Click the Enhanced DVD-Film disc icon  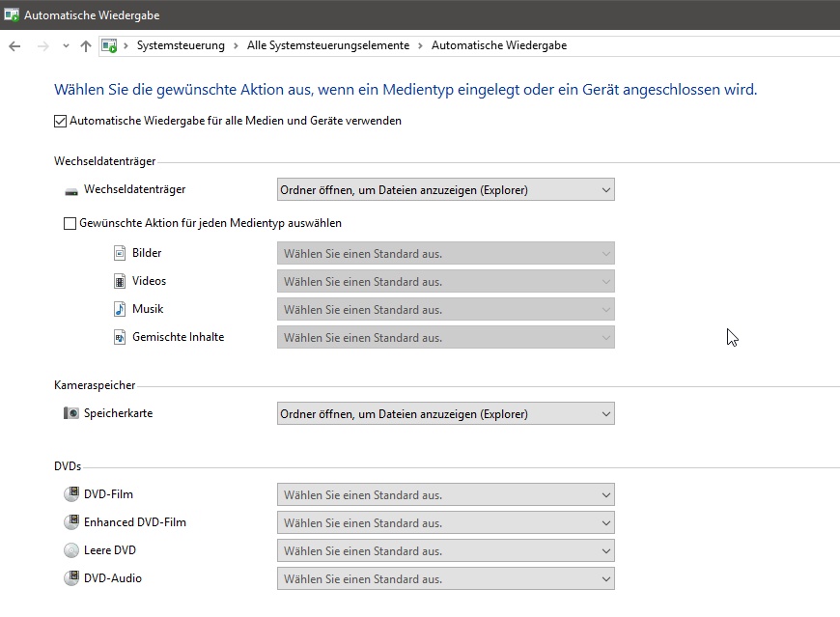tap(70, 522)
